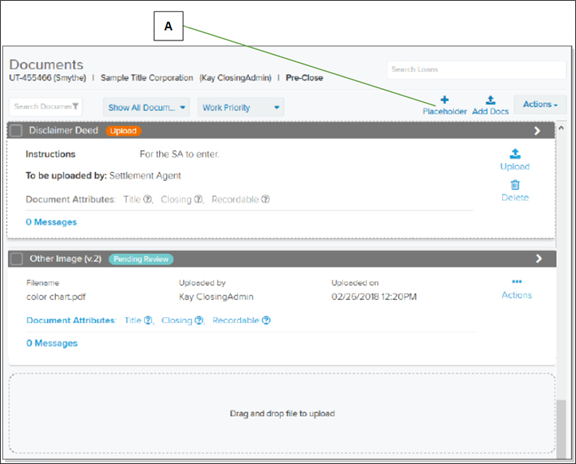This screenshot has height=464, width=576.
Task: Click the Search Documents field
Action: [x=46, y=107]
